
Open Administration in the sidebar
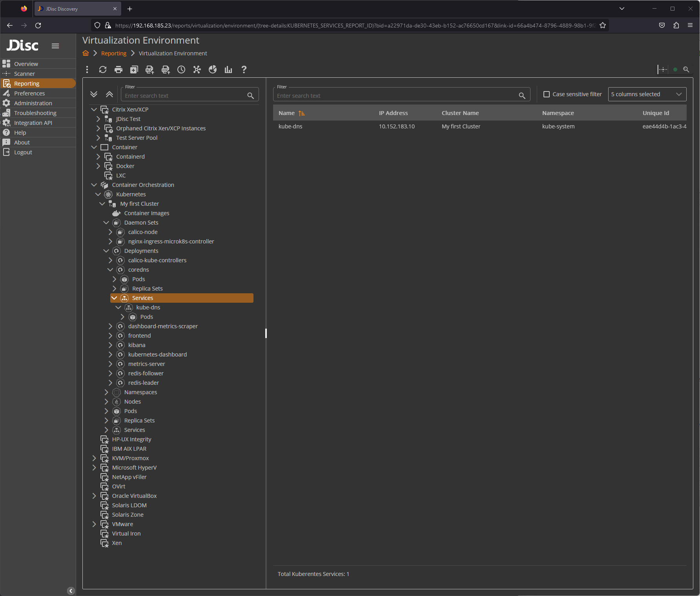(38, 103)
